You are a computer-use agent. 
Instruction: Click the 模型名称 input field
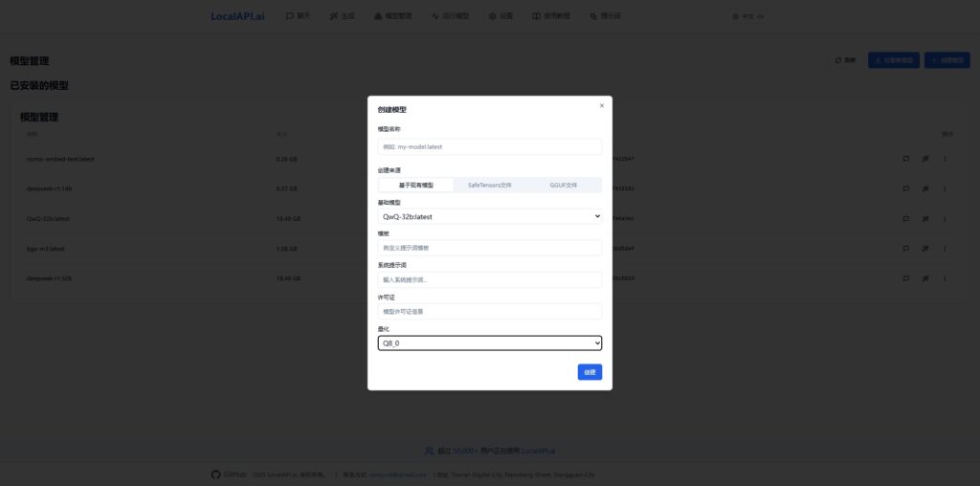click(x=489, y=146)
